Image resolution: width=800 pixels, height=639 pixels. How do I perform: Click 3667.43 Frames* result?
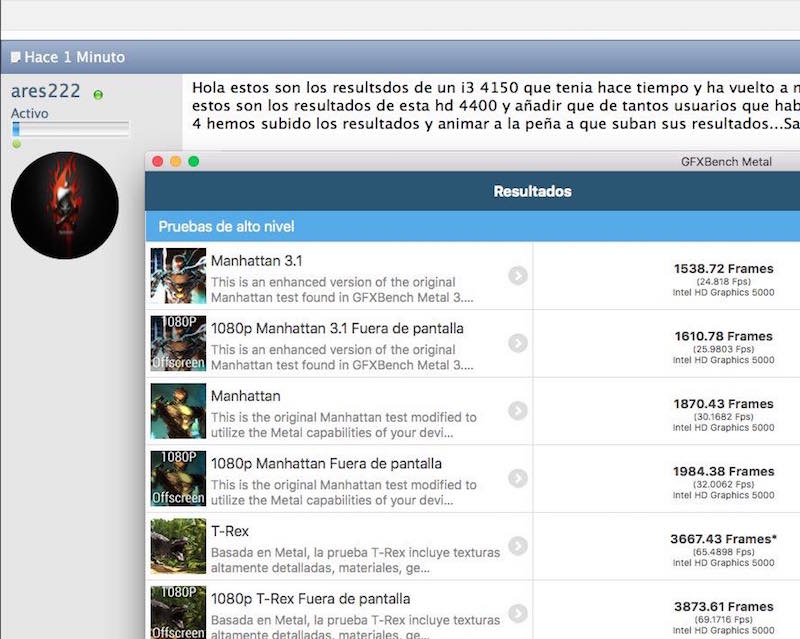723,539
